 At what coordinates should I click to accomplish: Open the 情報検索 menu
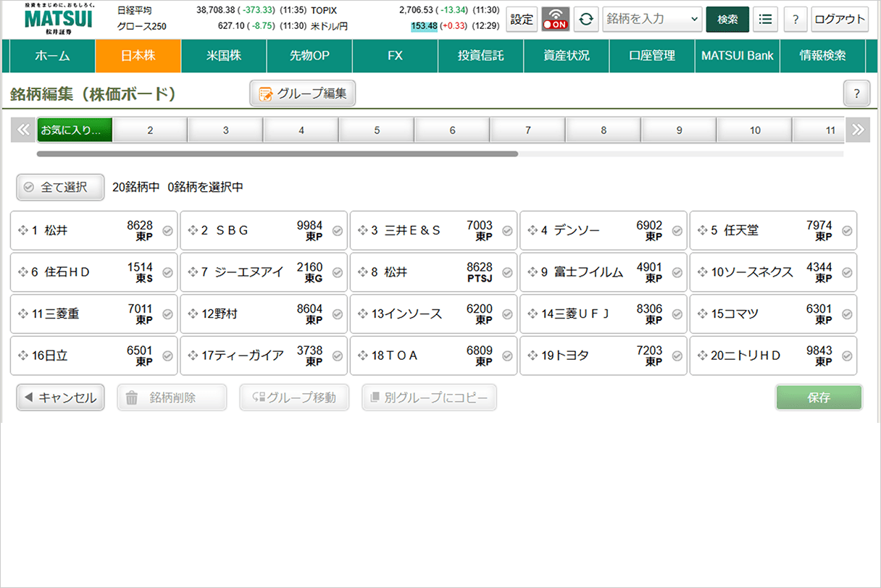click(x=822, y=56)
